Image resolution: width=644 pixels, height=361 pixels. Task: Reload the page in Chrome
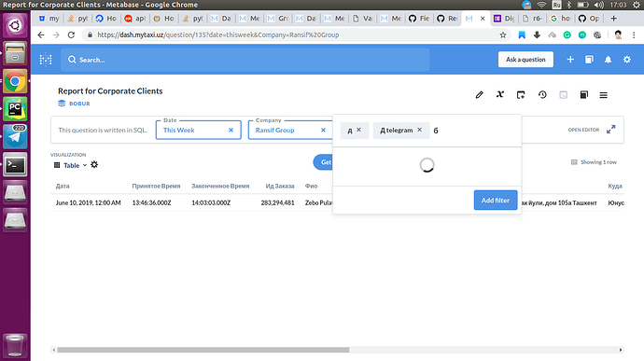(x=71, y=35)
